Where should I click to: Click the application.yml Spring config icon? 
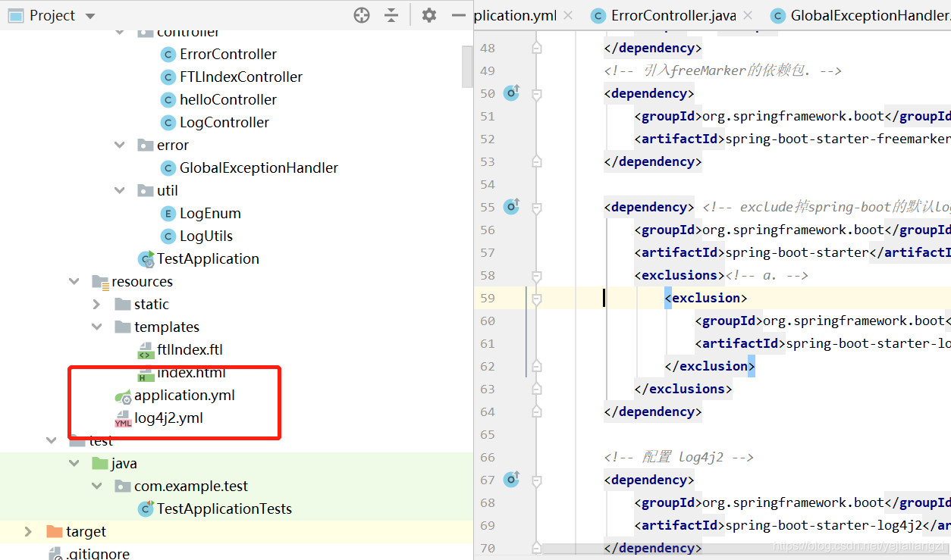123,396
